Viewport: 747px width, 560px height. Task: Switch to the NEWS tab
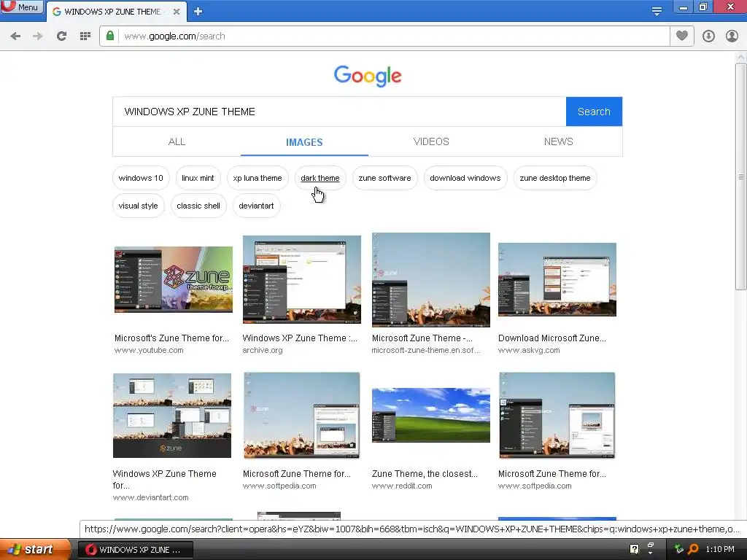coord(558,141)
